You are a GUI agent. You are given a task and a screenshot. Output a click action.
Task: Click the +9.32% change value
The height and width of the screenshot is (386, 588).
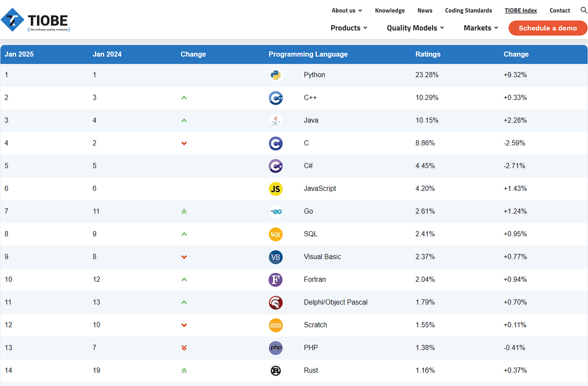click(x=515, y=75)
